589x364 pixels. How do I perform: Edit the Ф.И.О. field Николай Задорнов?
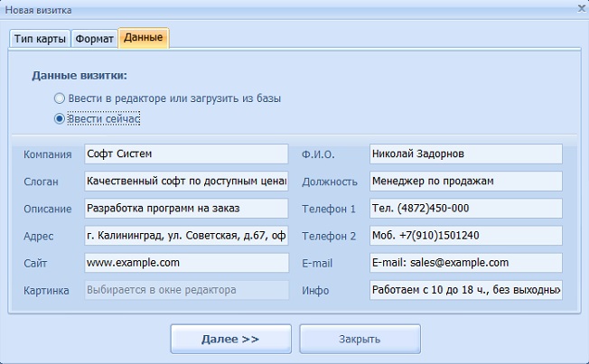pyautogui.click(x=466, y=154)
